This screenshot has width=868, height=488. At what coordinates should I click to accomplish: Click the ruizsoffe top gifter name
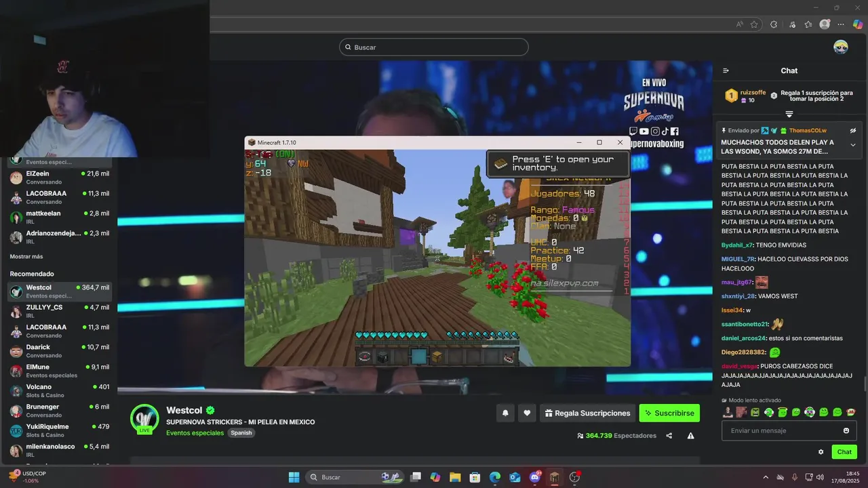[753, 92]
